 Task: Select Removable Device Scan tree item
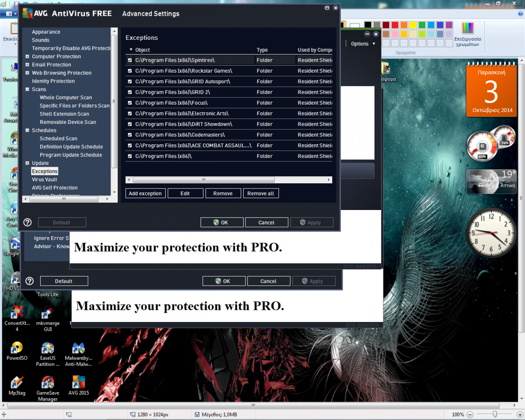(x=68, y=122)
